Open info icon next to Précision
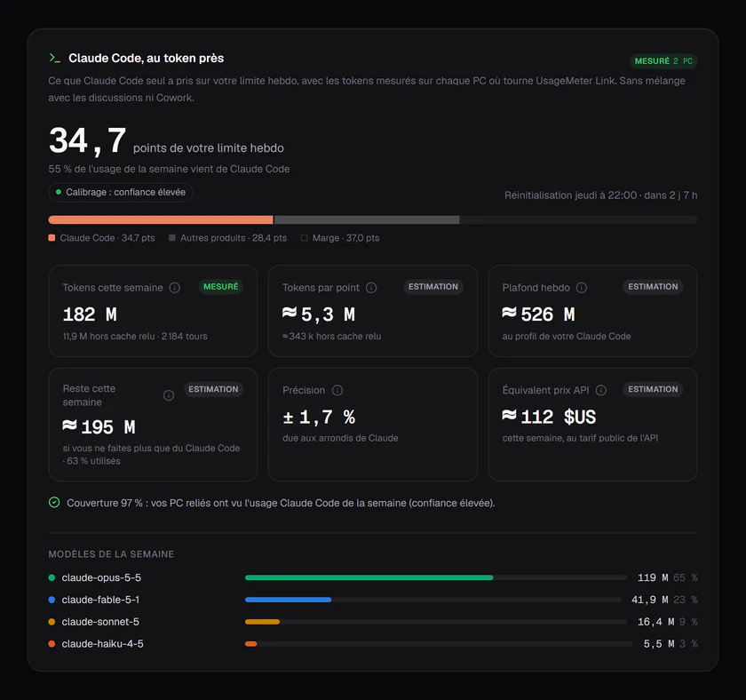 (337, 390)
